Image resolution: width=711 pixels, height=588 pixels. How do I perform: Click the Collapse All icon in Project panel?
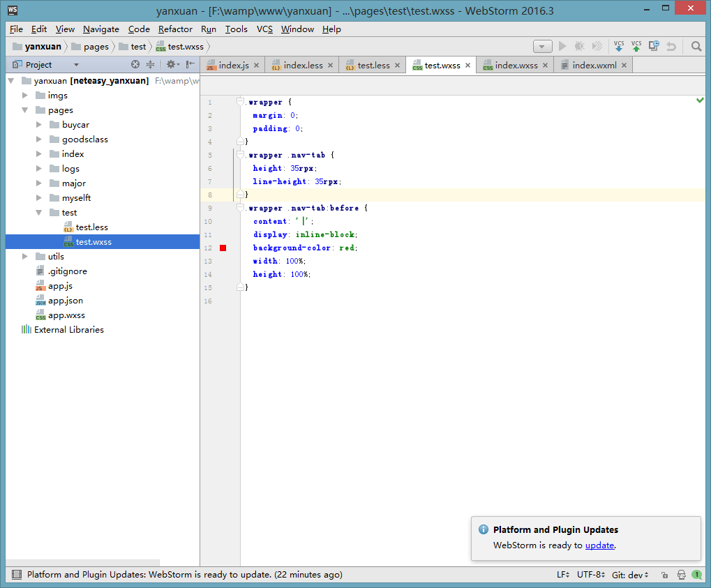(151, 64)
